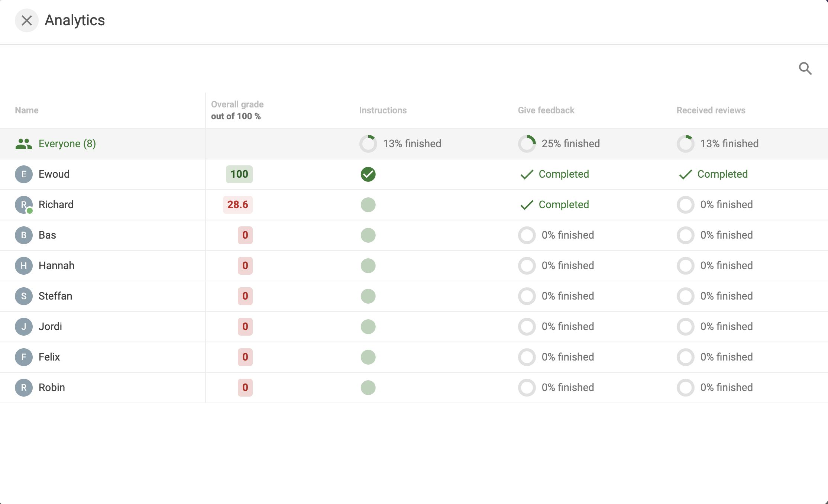Select student name Steffan
This screenshot has width=828, height=504.
pyautogui.click(x=55, y=296)
